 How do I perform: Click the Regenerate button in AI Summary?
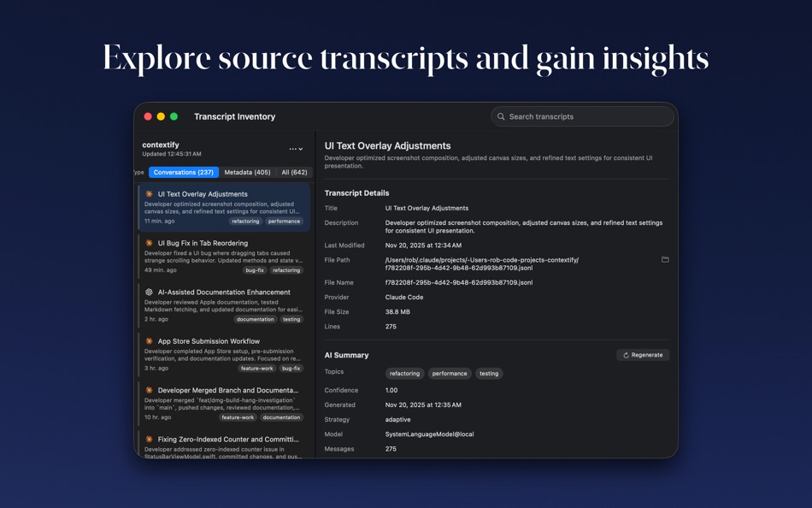click(x=642, y=354)
